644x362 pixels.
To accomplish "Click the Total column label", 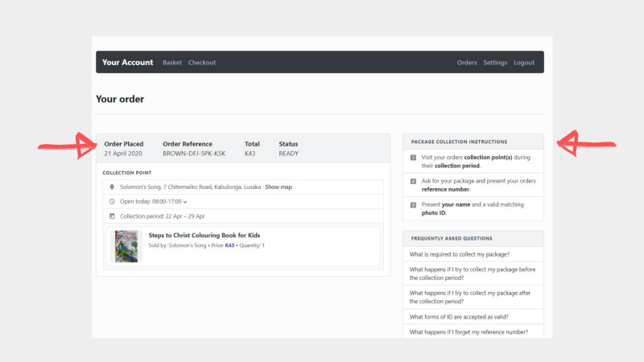I will [252, 144].
